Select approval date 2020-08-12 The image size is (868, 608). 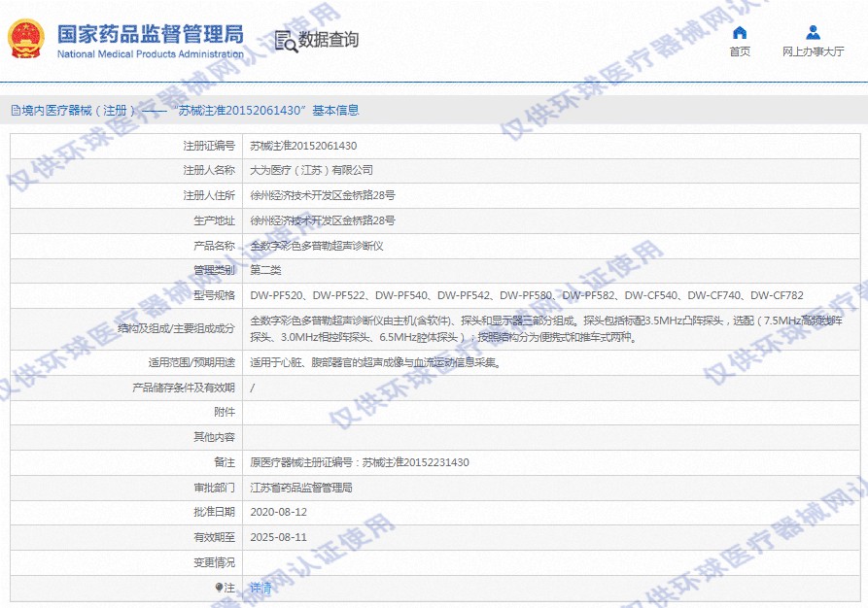coord(278,512)
